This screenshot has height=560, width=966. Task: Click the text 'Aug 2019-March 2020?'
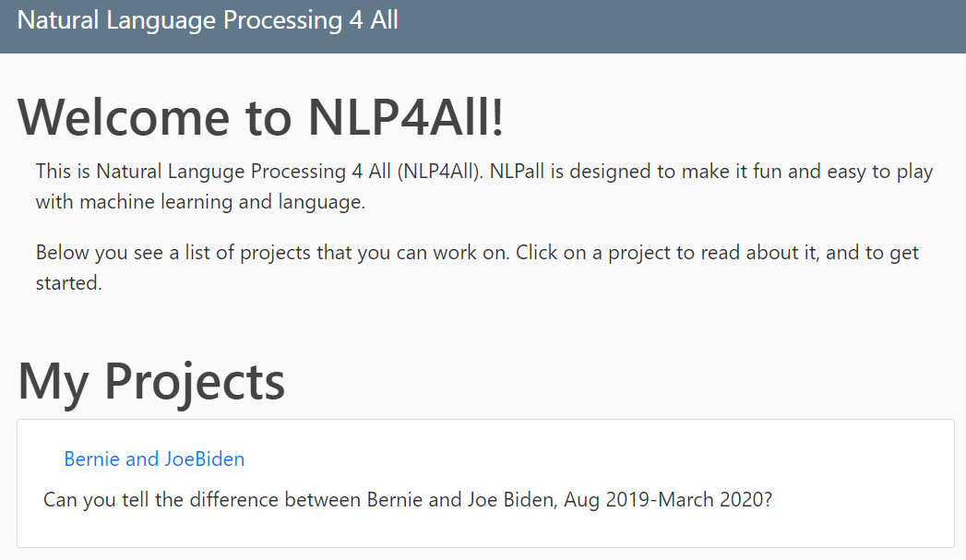pyautogui.click(x=668, y=500)
